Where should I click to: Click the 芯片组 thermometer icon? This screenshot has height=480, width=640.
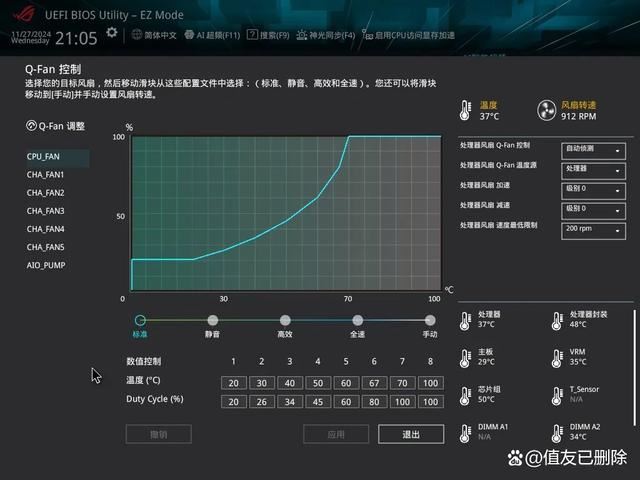pos(465,396)
